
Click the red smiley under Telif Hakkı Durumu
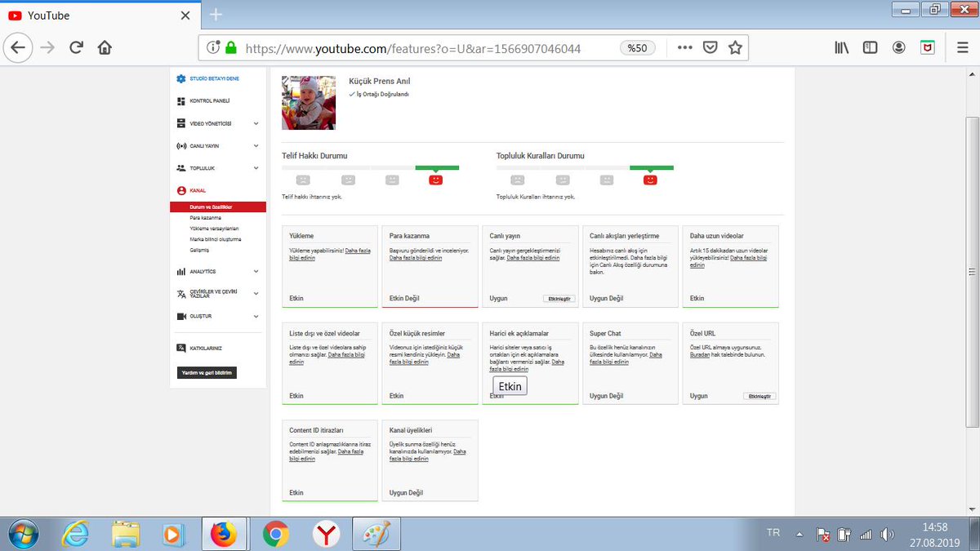coord(435,180)
